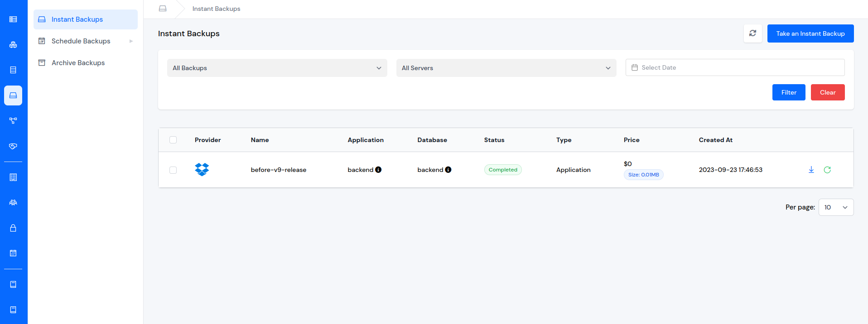The height and width of the screenshot is (324, 868).
Task: Expand the Schedule Backups submenu arrow
Action: 131,41
